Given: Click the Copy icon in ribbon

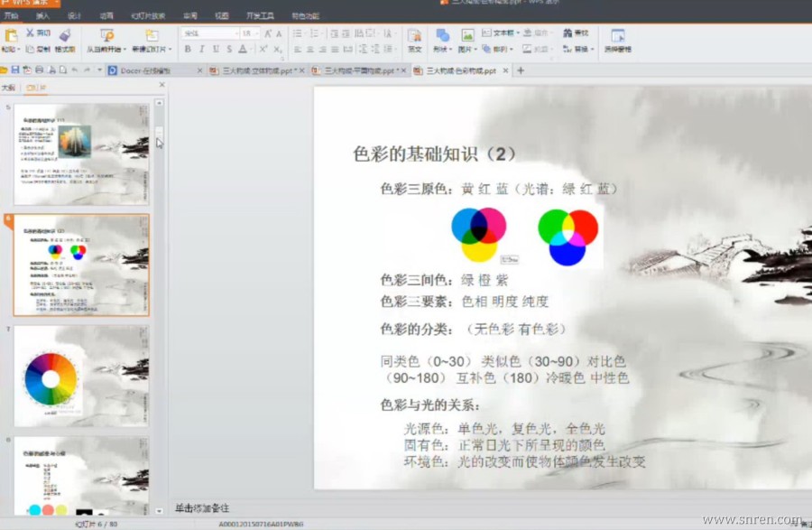Looking at the screenshot, I should pyautogui.click(x=30, y=50).
